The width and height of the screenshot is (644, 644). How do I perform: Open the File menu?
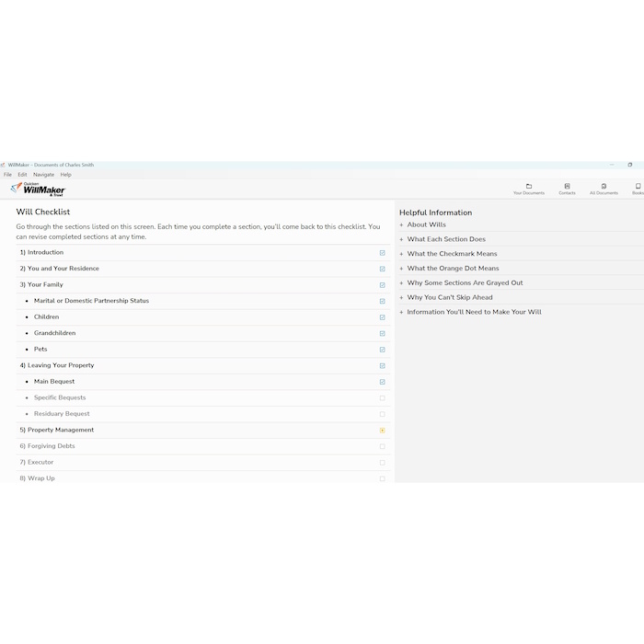point(7,175)
